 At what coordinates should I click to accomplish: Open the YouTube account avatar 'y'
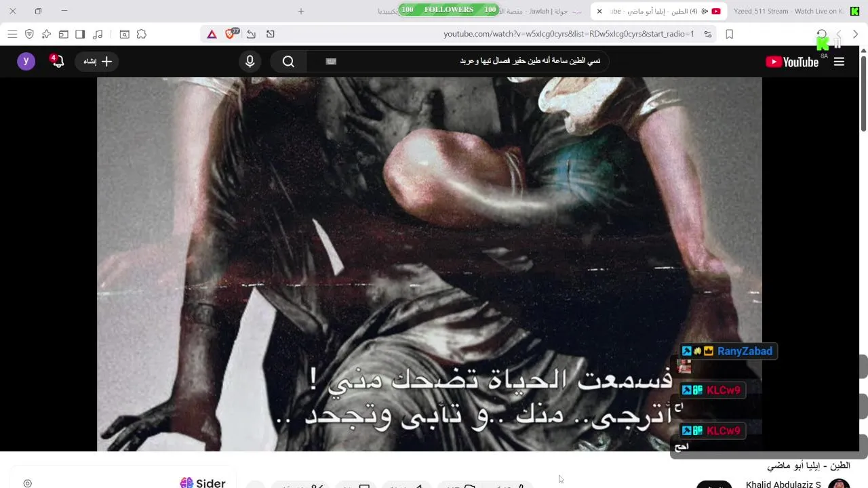tap(26, 61)
